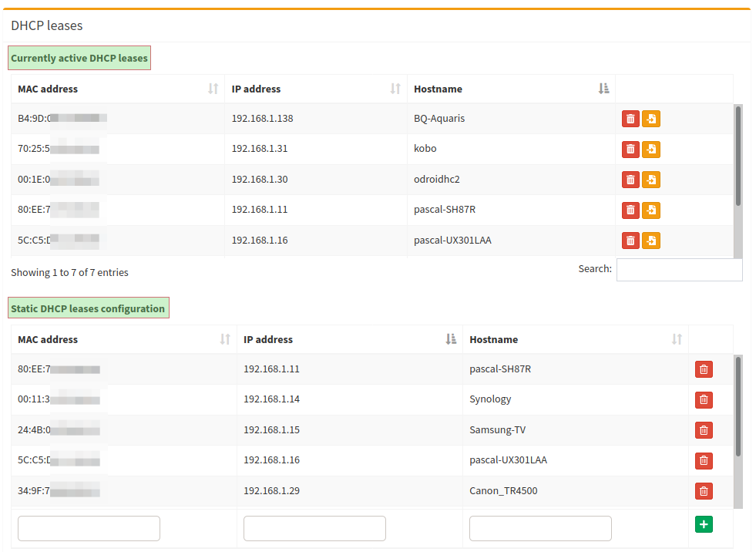Remove static lease for pascal-SH87R

704,369
